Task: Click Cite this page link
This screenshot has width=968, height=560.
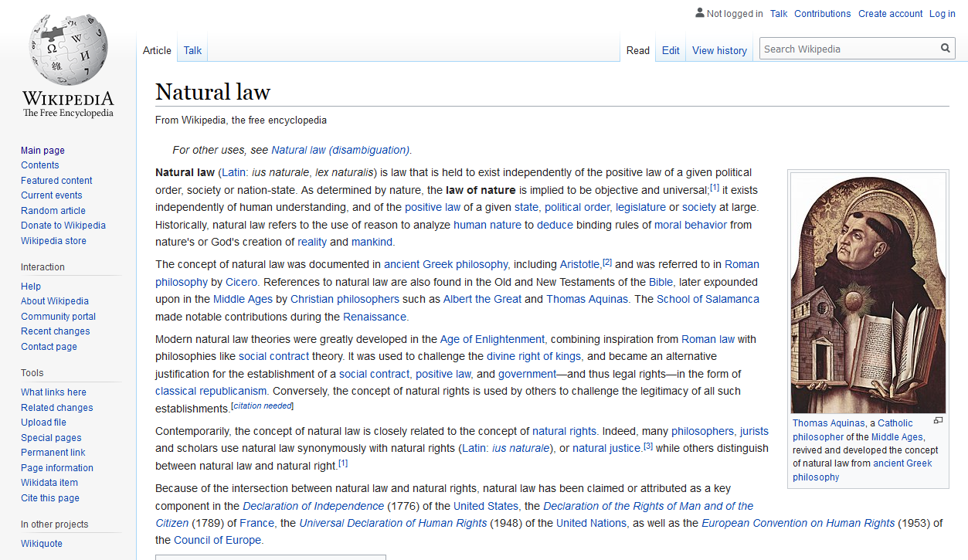Action: point(50,498)
